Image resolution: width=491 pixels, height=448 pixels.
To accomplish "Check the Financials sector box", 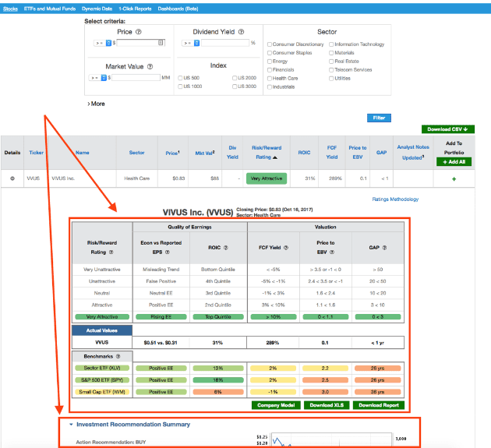I will point(270,70).
